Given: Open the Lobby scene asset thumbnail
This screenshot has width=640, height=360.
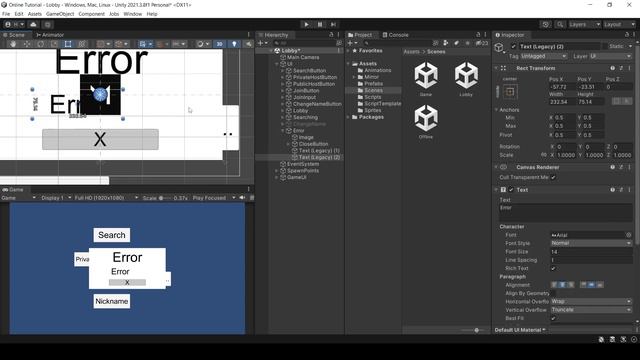Looking at the screenshot, I should [466, 76].
